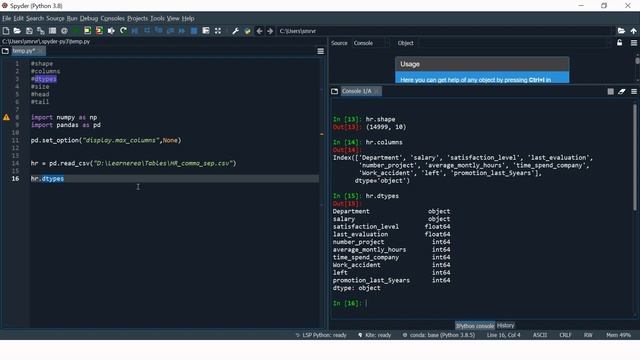This screenshot has height=360, width=640.
Task: Open the Help menu
Action: (x=188, y=18)
